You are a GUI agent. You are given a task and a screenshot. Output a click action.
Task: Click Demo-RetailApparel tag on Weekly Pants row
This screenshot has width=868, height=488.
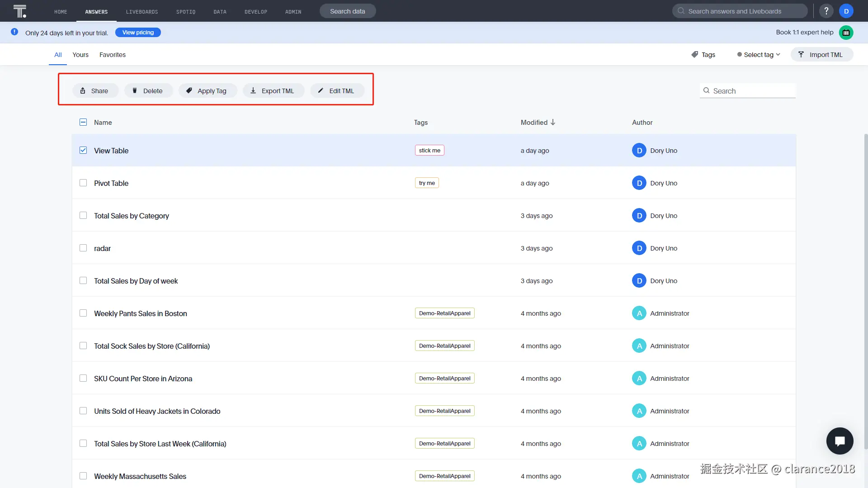[x=445, y=313]
